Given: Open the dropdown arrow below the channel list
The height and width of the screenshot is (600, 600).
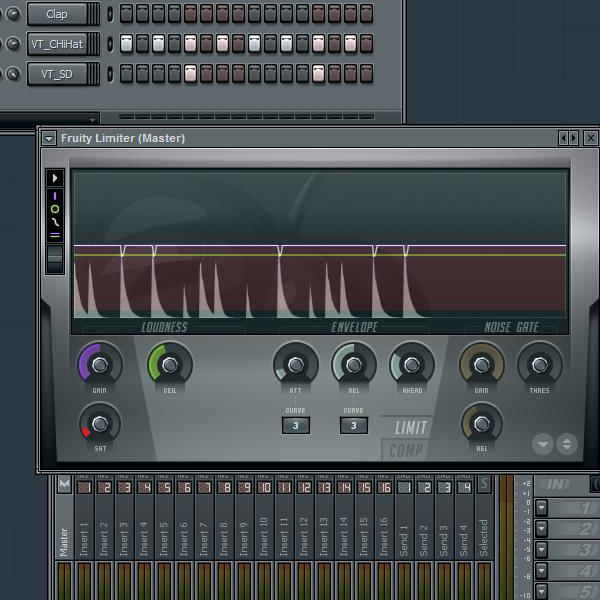Looking at the screenshot, I should pyautogui.click(x=92, y=120).
